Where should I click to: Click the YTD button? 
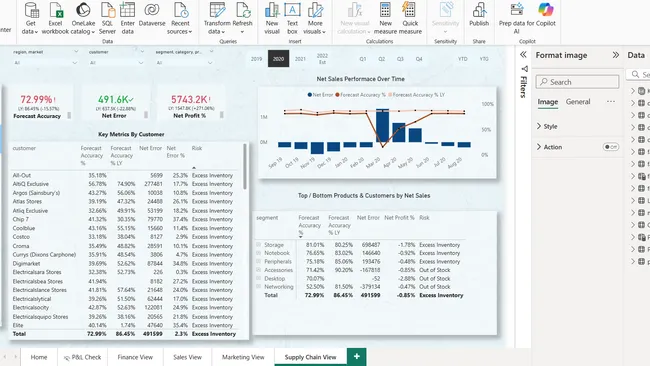coord(463,59)
